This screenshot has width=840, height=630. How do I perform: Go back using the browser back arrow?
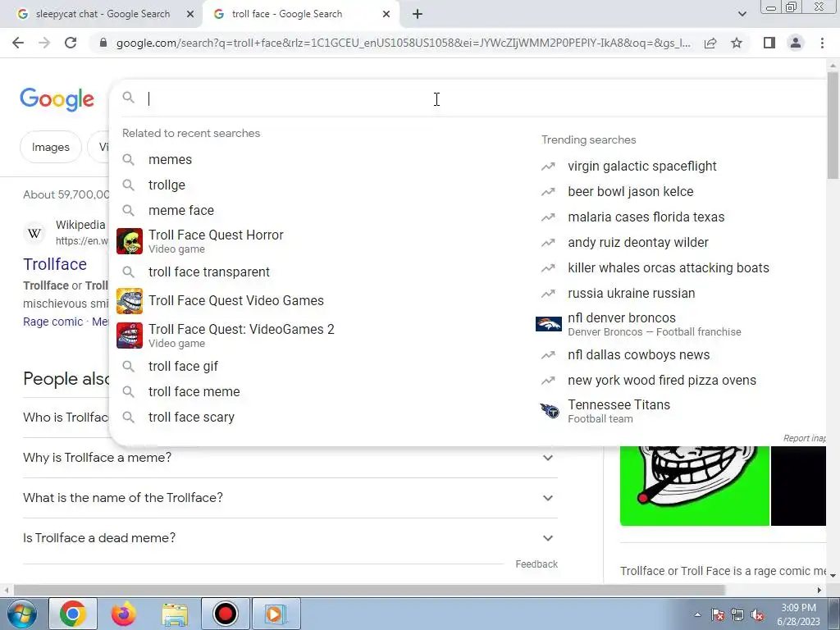tap(18, 43)
